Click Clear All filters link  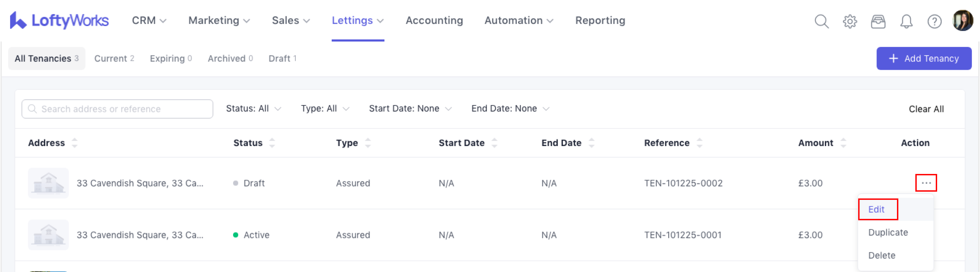926,109
